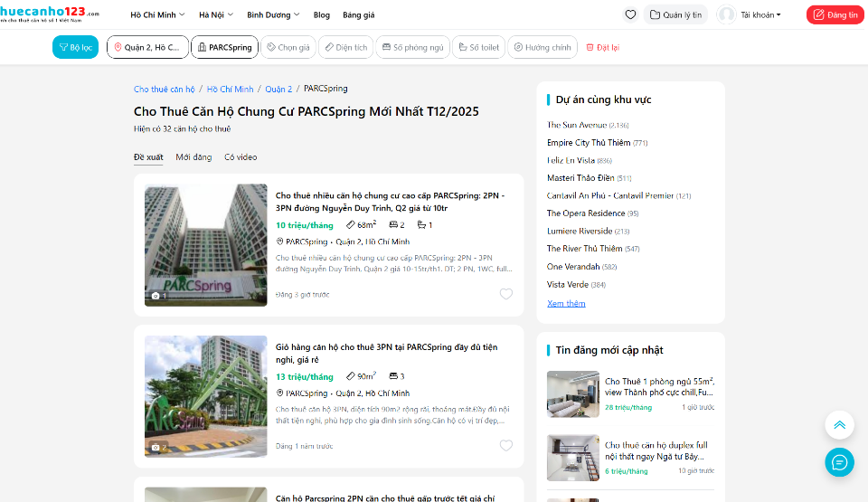The width and height of the screenshot is (868, 502).
Task: Open the Quận 2 location filter
Action: [x=147, y=47]
